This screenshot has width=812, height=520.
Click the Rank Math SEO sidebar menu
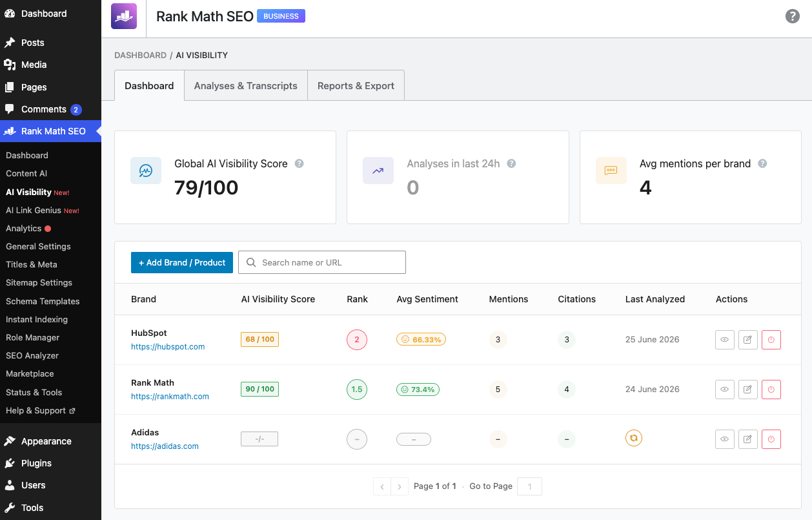pos(50,131)
